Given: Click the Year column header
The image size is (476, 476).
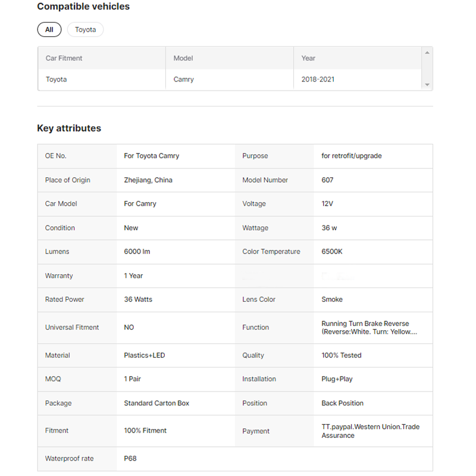Looking at the screenshot, I should click(x=308, y=58).
